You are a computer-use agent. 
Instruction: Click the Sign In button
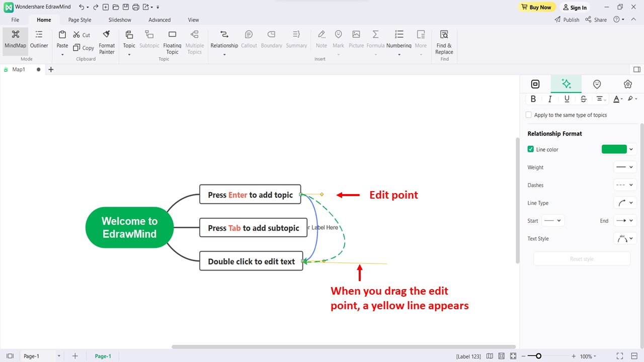pyautogui.click(x=575, y=7)
